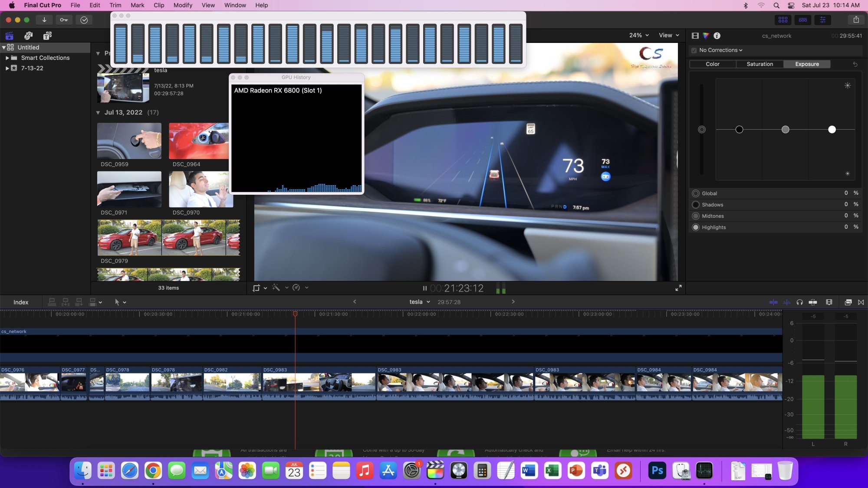Viewport: 868px width, 488px height.
Task: Open the info inspector icon
Action: pyautogui.click(x=717, y=36)
